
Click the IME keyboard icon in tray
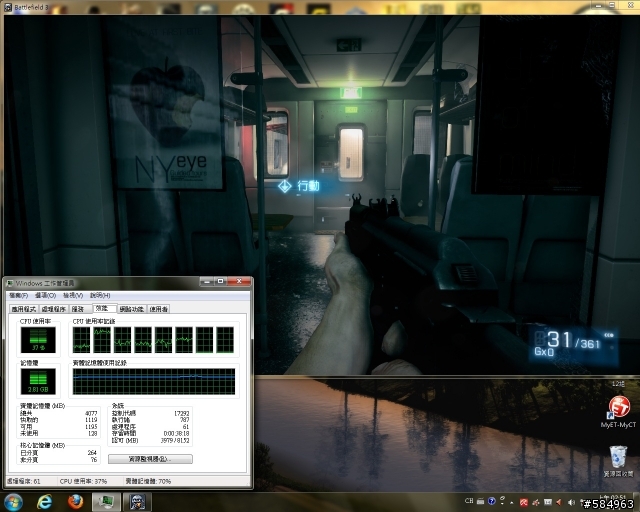[480, 501]
